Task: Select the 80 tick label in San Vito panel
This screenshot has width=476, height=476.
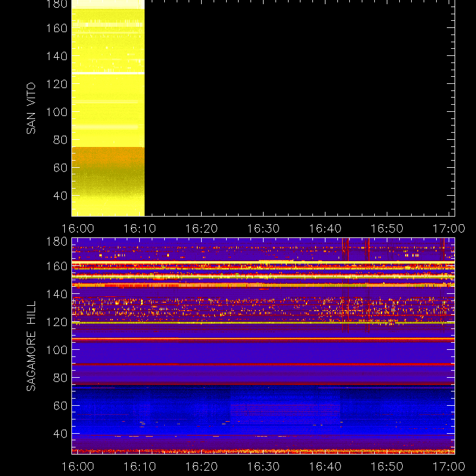Action: (x=60, y=140)
